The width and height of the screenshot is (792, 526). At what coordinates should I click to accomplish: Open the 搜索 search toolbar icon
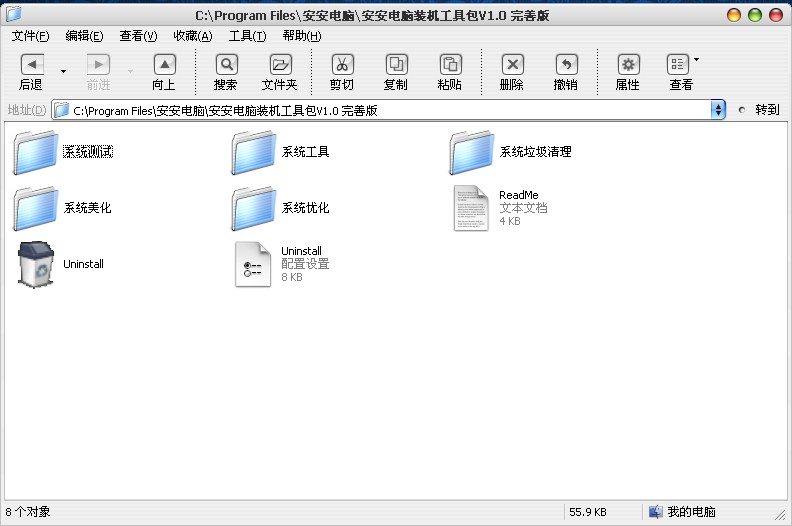[x=227, y=65]
